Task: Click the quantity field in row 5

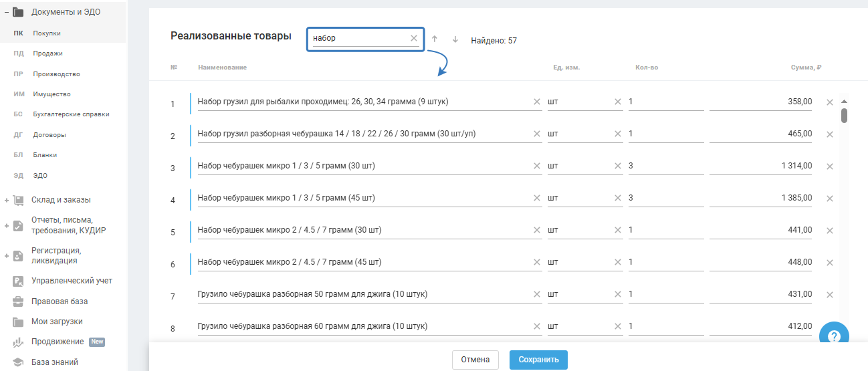Action: (665, 231)
